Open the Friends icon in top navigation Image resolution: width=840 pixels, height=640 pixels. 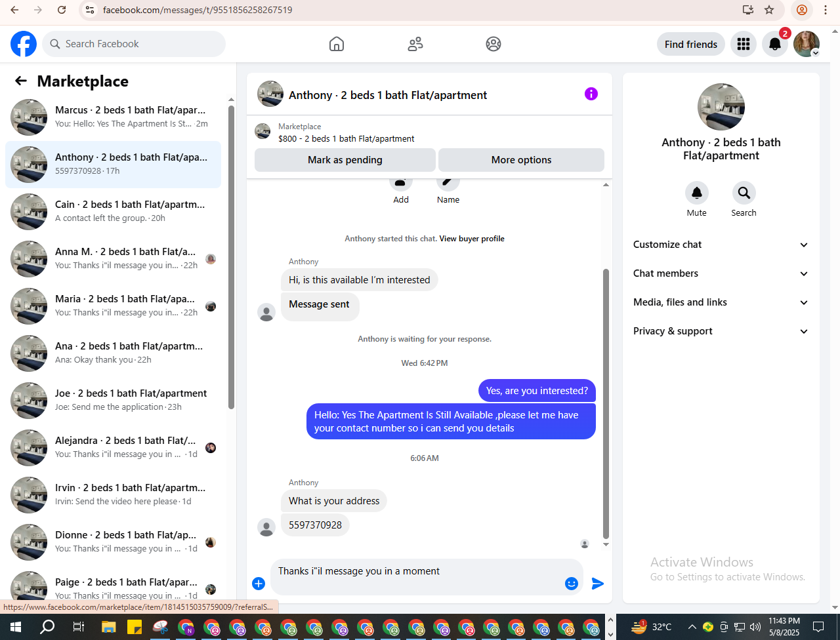click(415, 44)
